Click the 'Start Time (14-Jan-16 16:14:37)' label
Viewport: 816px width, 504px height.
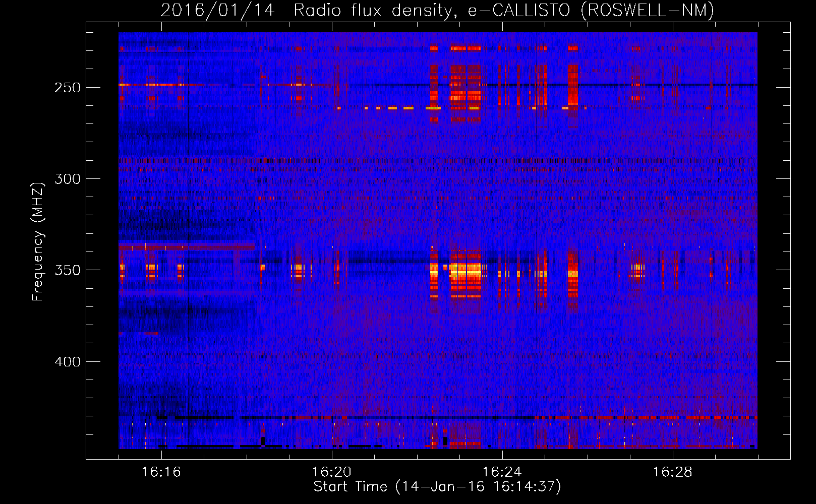coord(437,487)
